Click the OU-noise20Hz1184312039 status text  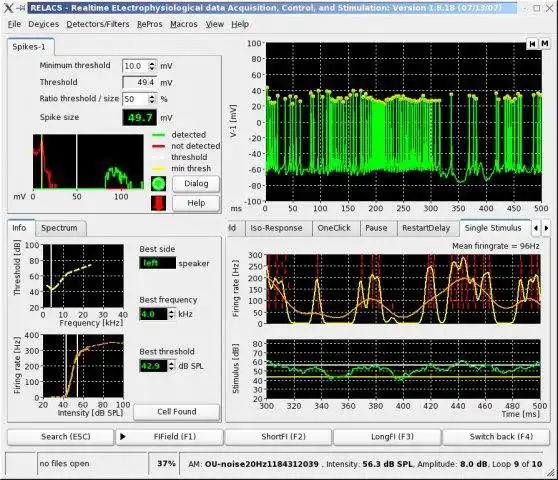(262, 464)
